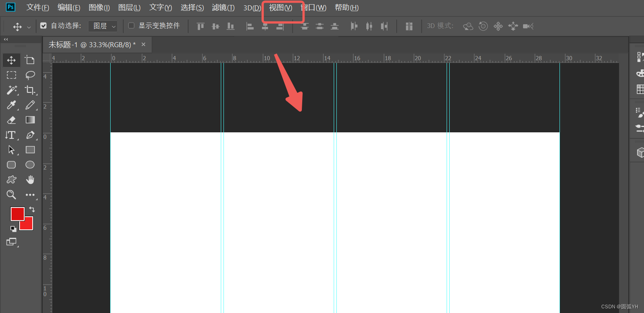Collapse the toolbox with double-arrow

click(x=6, y=40)
